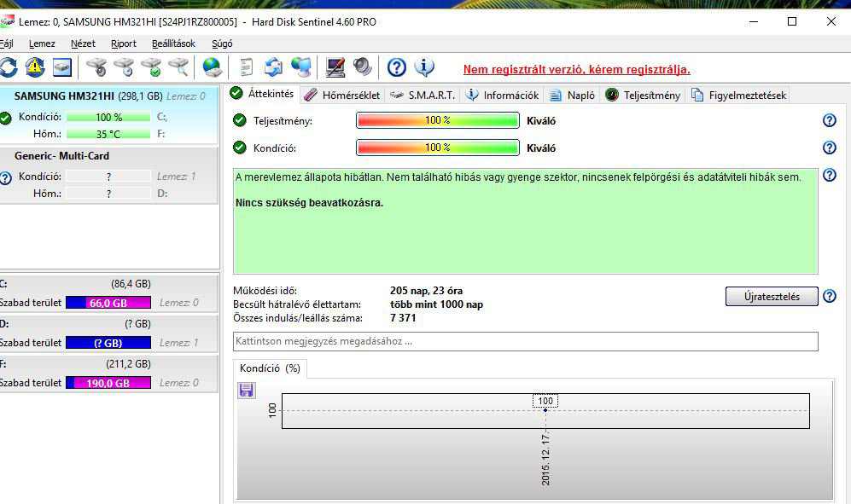Click the green disk status description box

click(x=525, y=222)
